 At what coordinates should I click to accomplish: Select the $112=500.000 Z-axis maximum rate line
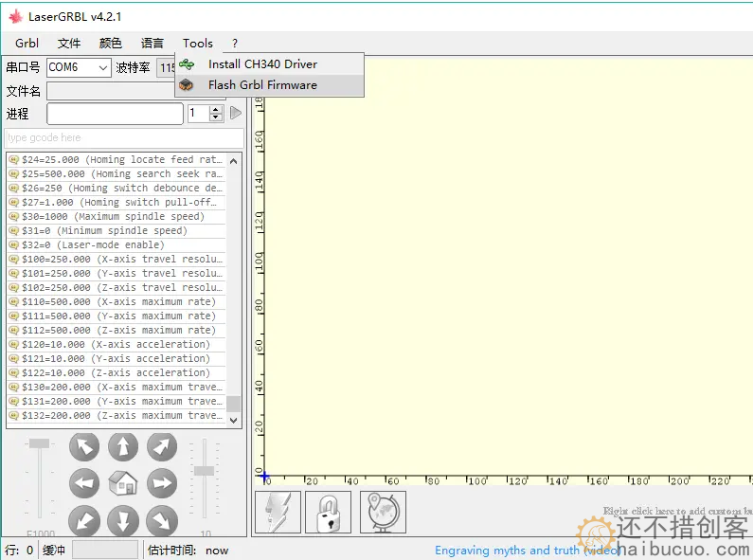point(117,331)
